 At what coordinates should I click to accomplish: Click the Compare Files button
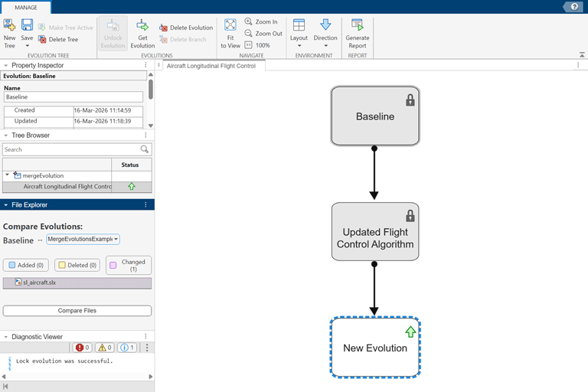point(77,311)
